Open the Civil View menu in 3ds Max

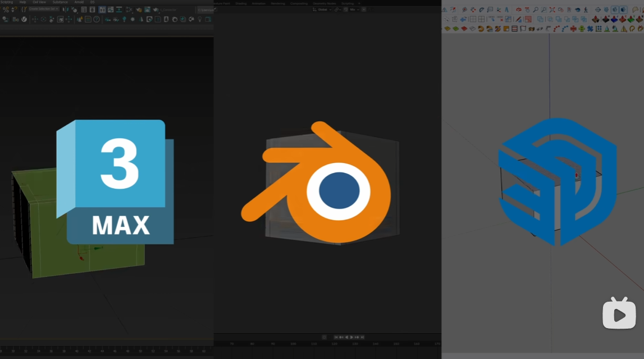point(39,2)
